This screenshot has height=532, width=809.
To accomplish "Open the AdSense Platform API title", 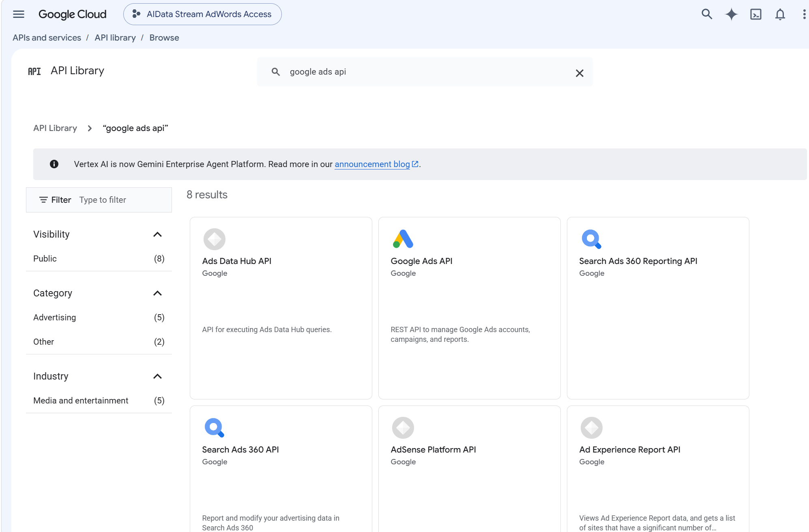I will coord(433,450).
